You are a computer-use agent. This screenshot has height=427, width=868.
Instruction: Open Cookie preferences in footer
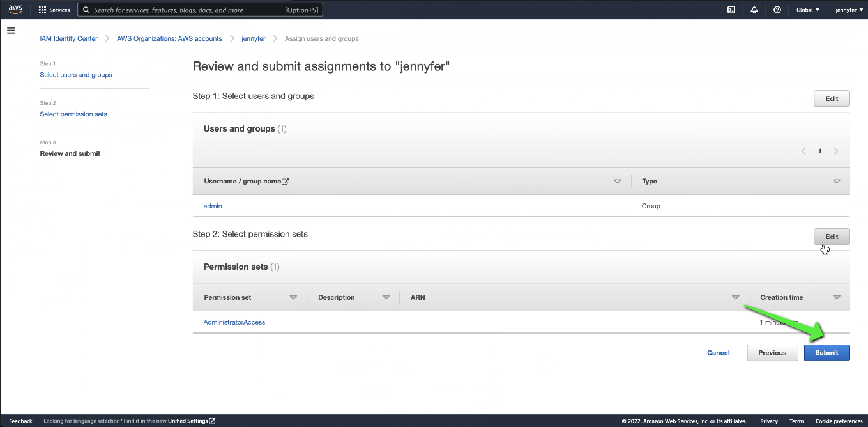pos(839,421)
